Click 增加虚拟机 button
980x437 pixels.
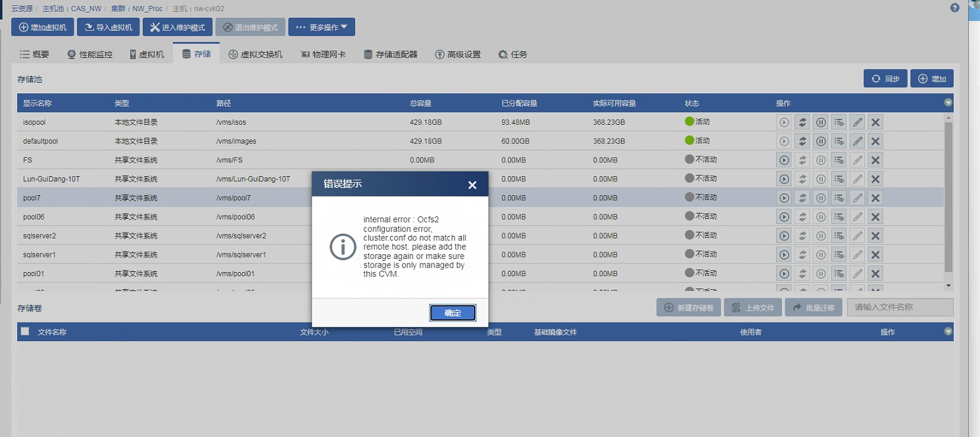43,27
